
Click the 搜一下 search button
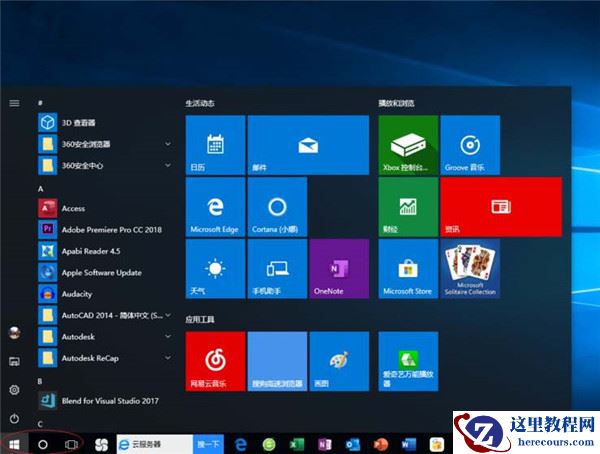point(208,444)
